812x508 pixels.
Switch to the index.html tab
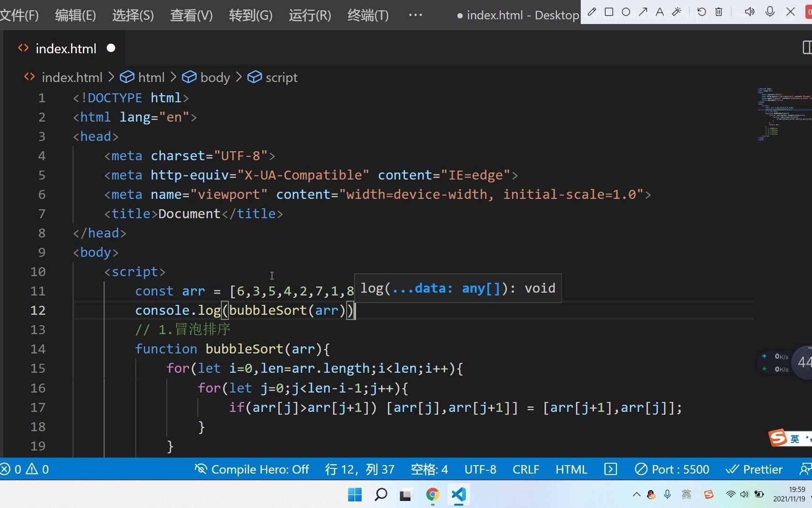66,48
